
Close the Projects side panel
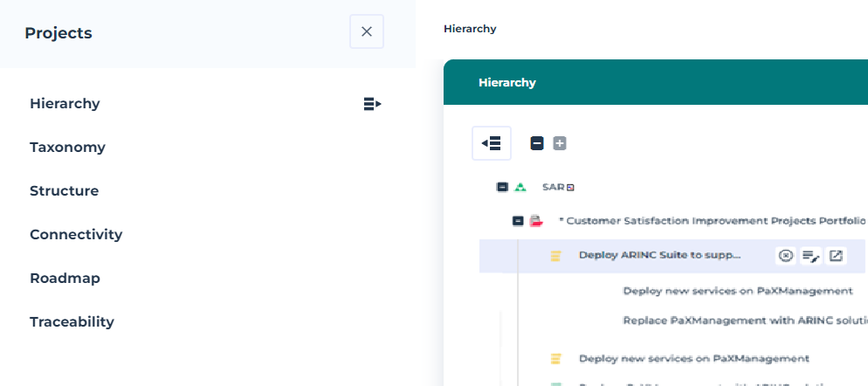366,31
